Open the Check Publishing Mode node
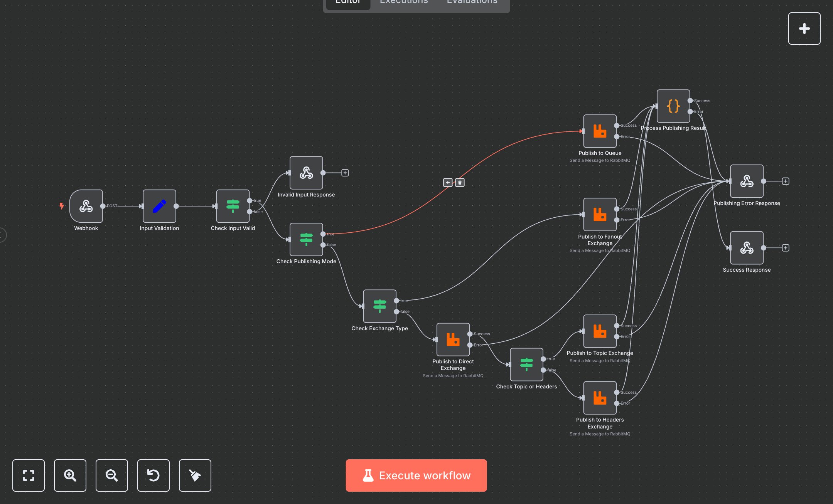 [x=306, y=240]
